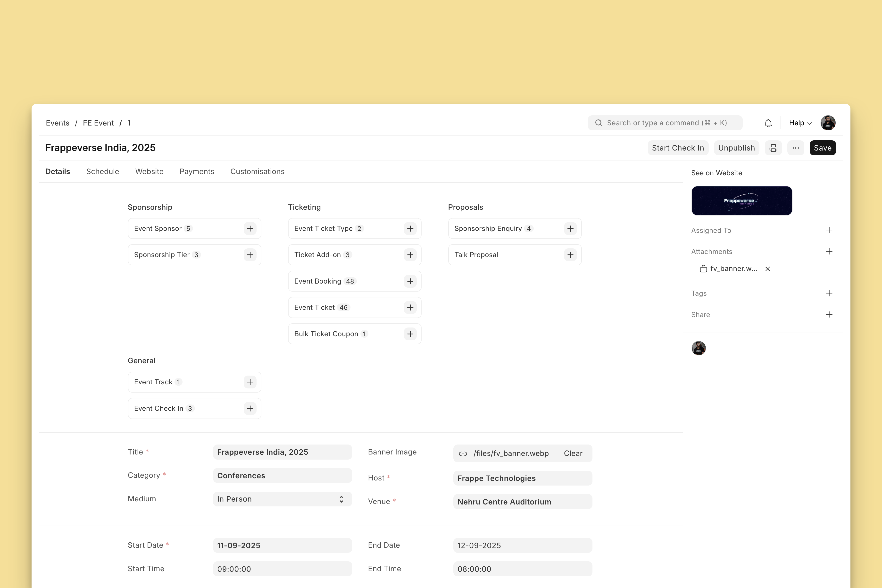882x588 pixels.
Task: Add a new Event Ticket Type with plus
Action: [410, 228]
